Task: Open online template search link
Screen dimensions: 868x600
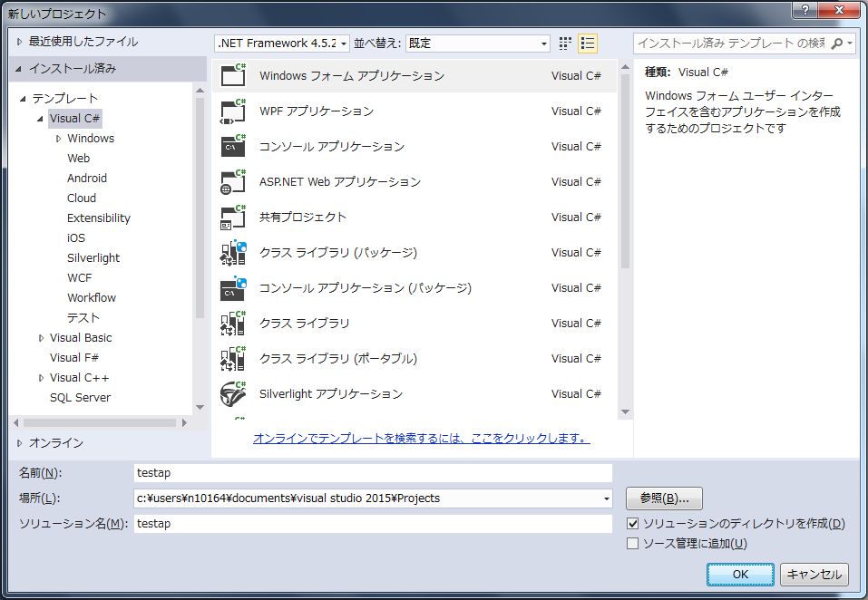Action: click(x=421, y=438)
